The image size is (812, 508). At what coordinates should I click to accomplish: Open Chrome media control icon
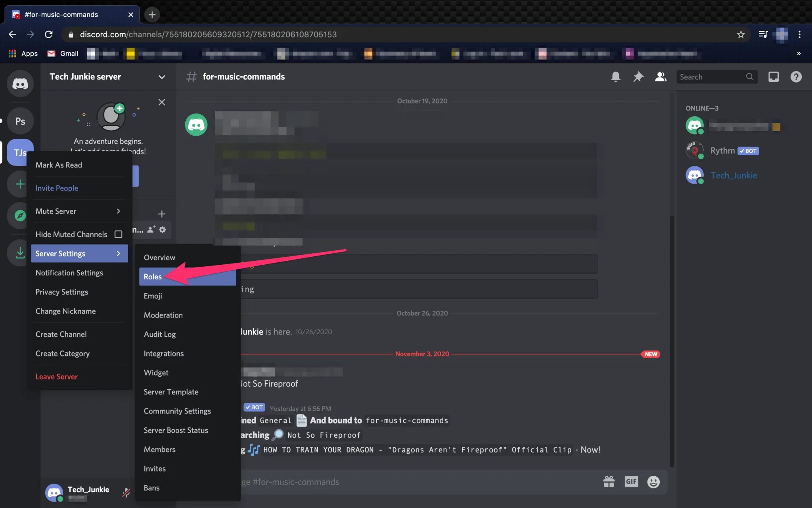763,35
